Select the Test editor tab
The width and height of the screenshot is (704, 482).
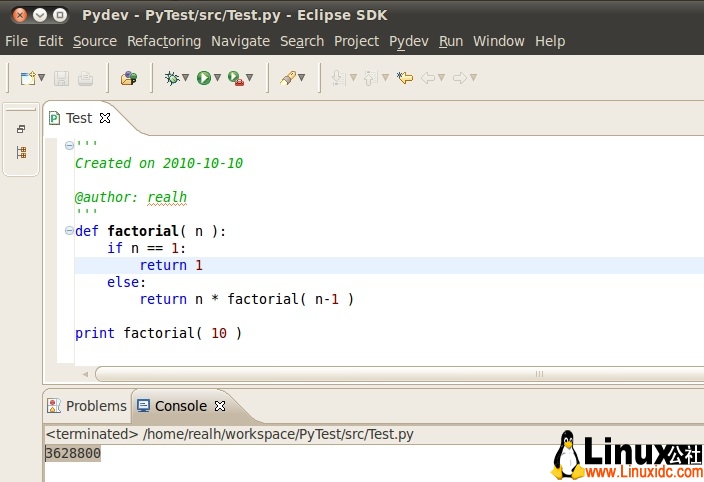tap(79, 118)
